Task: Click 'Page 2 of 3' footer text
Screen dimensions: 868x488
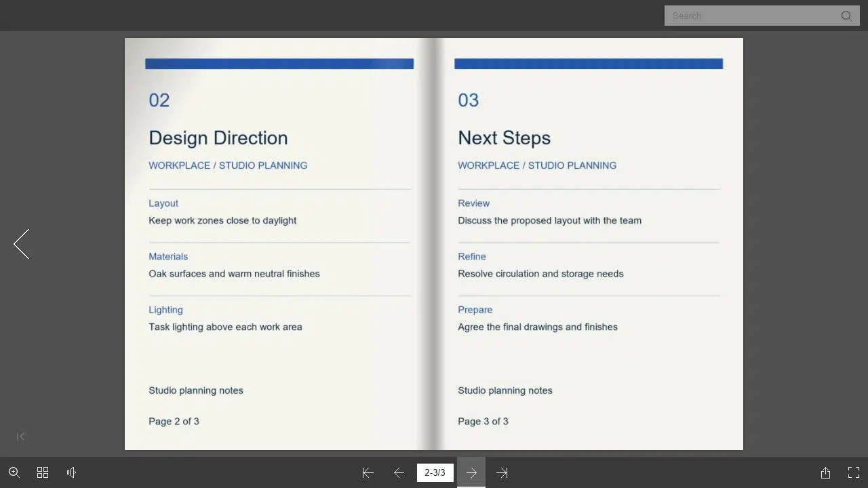Action: click(174, 422)
